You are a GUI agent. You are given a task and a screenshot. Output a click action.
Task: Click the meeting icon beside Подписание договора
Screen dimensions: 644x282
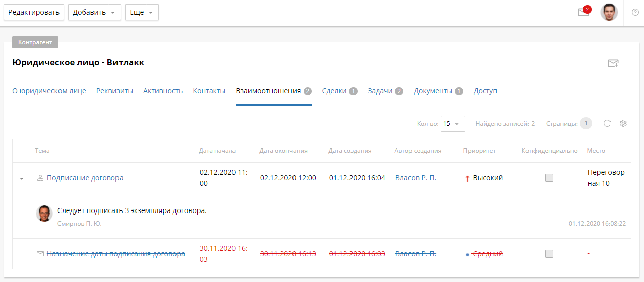click(40, 178)
